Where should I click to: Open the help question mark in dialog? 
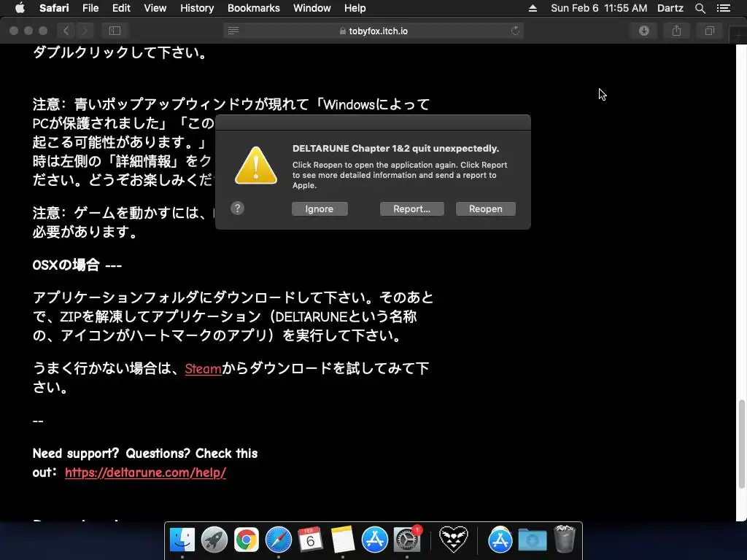[237, 208]
